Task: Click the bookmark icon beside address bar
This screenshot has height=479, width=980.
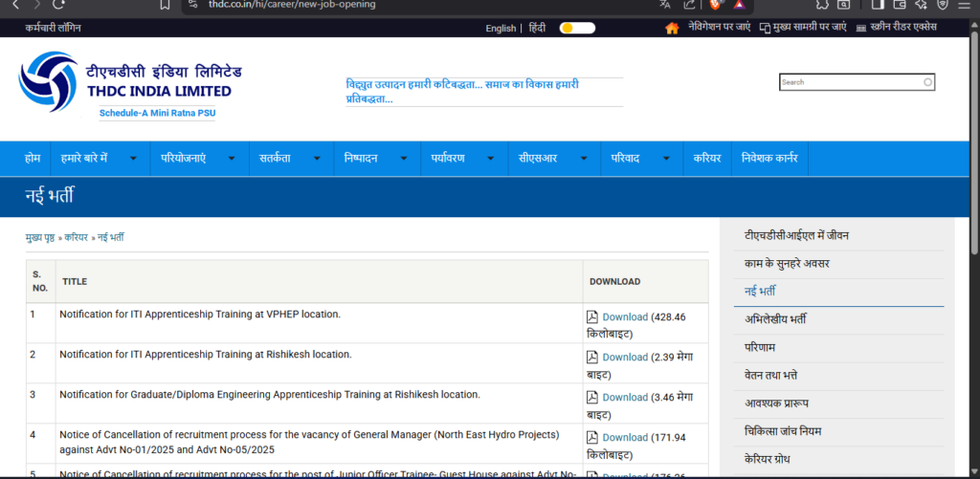Action: (165, 5)
